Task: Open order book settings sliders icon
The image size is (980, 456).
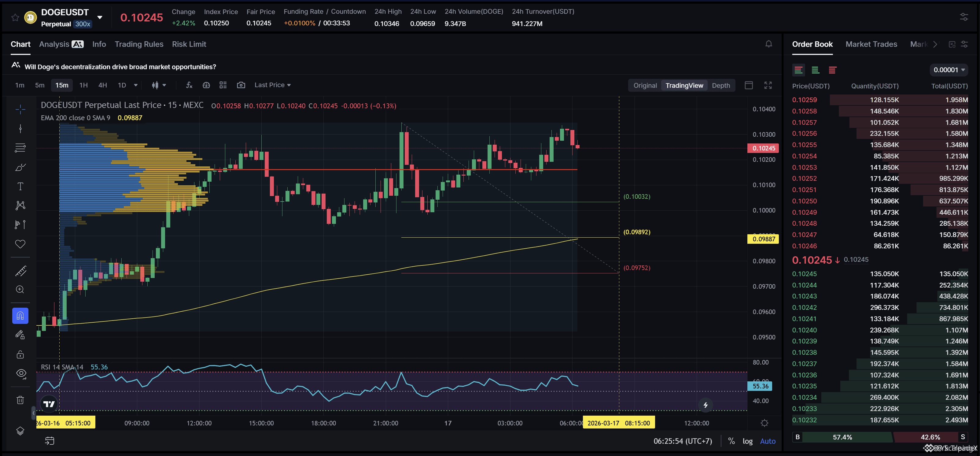Action: click(964, 44)
